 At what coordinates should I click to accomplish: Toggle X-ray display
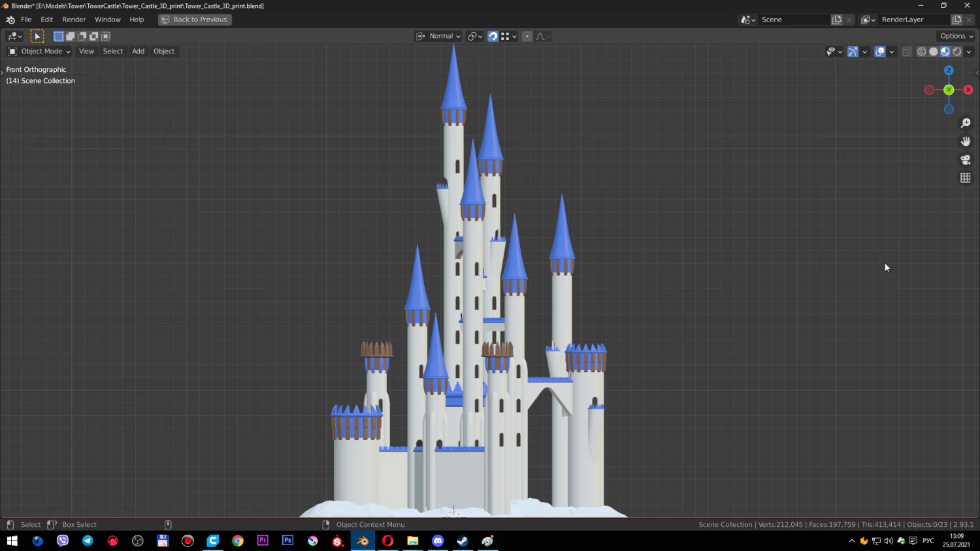click(907, 52)
